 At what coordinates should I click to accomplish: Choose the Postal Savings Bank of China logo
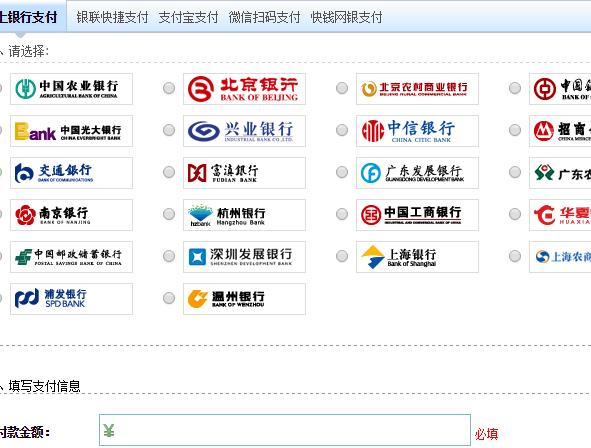(71, 257)
